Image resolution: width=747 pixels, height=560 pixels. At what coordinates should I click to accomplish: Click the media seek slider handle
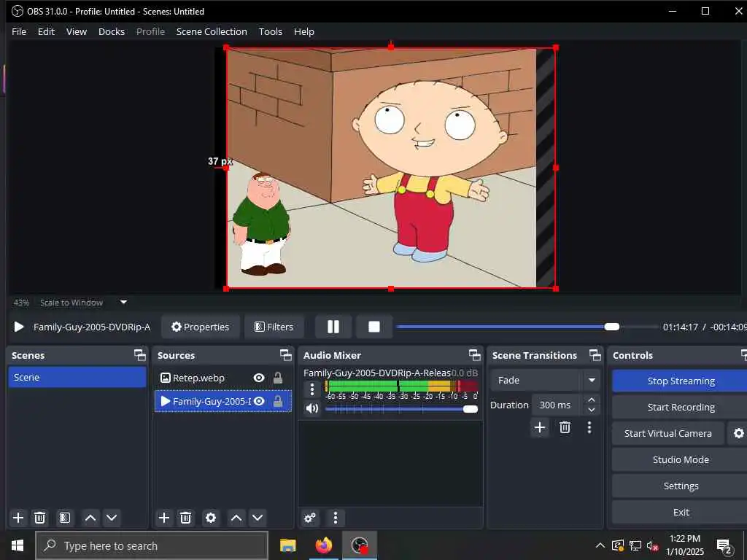coord(612,327)
